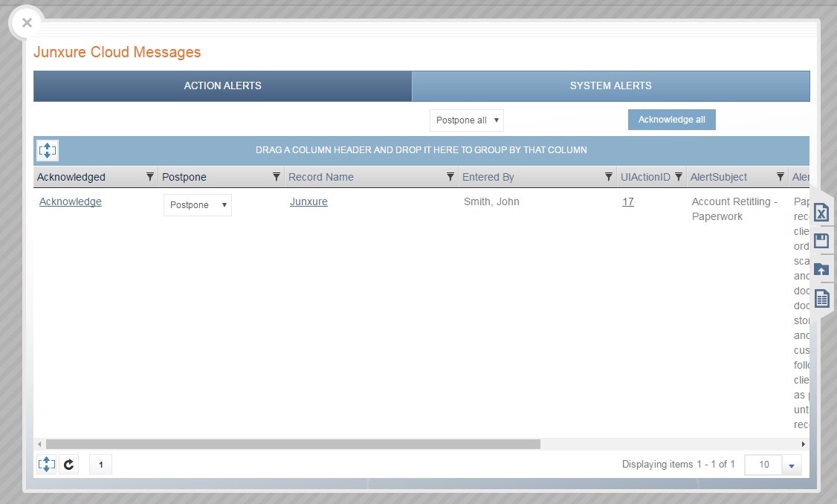Sort by Acknowledged column header
The width and height of the screenshot is (837, 504).
[71, 177]
